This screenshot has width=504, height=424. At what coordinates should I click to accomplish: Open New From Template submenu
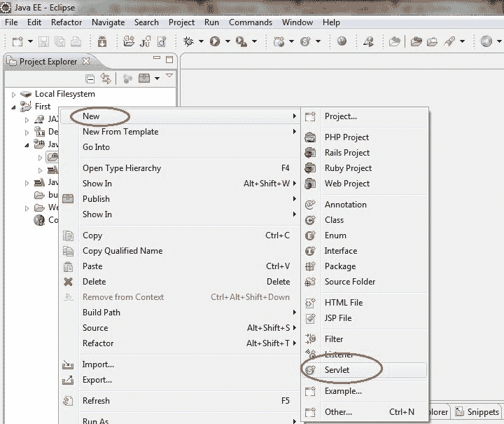pyautogui.click(x=180, y=132)
